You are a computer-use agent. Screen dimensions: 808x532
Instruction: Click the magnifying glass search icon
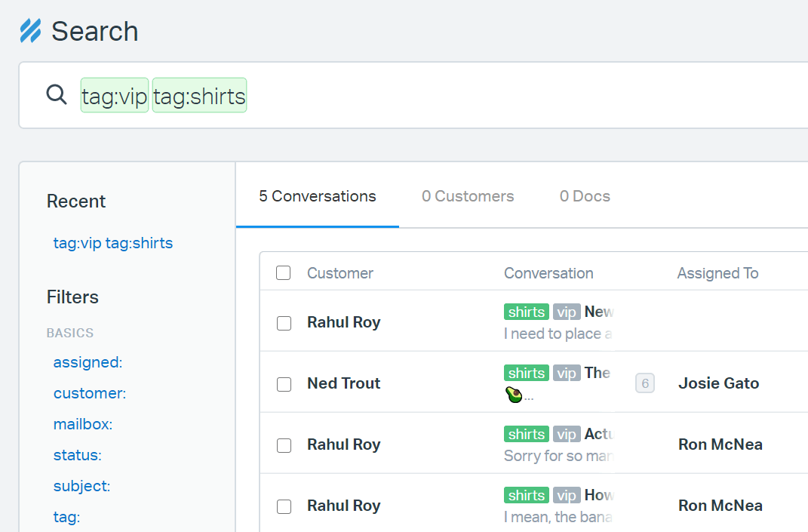coord(57,95)
